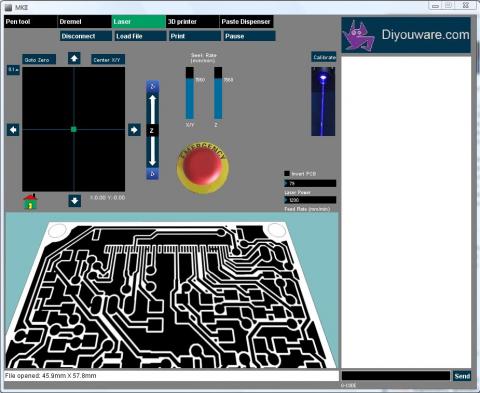Click the Send command button
The width and height of the screenshot is (480, 393).
462,376
